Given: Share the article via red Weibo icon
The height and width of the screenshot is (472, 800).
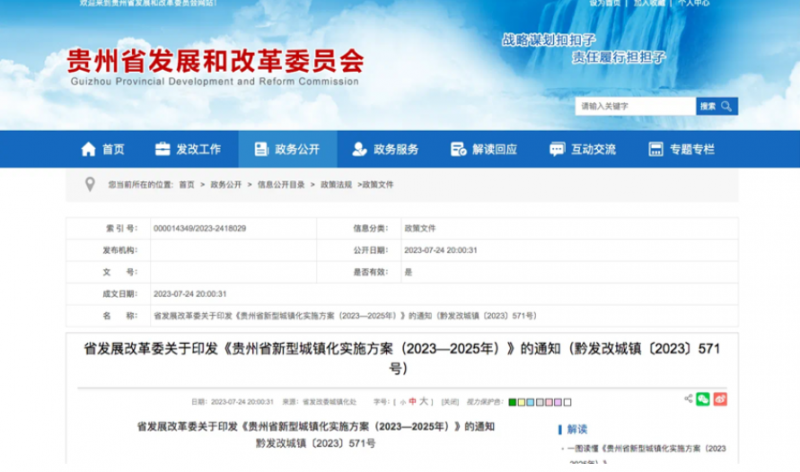Looking at the screenshot, I should tap(720, 400).
